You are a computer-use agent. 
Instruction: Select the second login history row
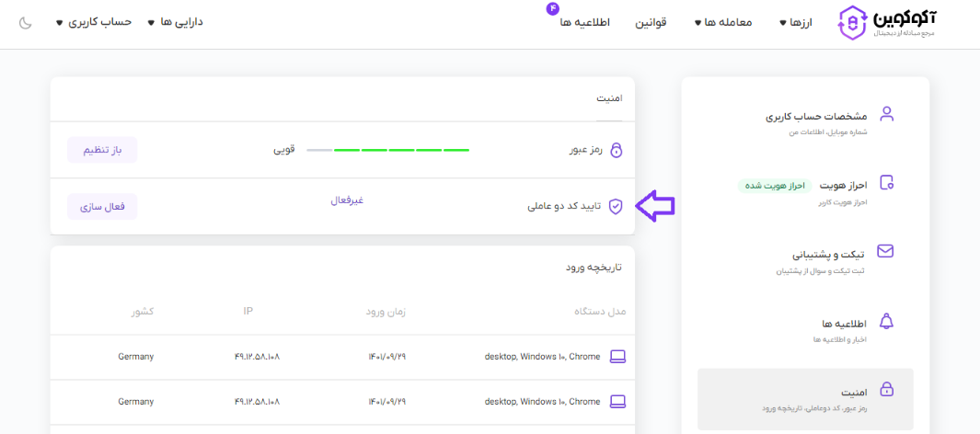tap(342, 402)
